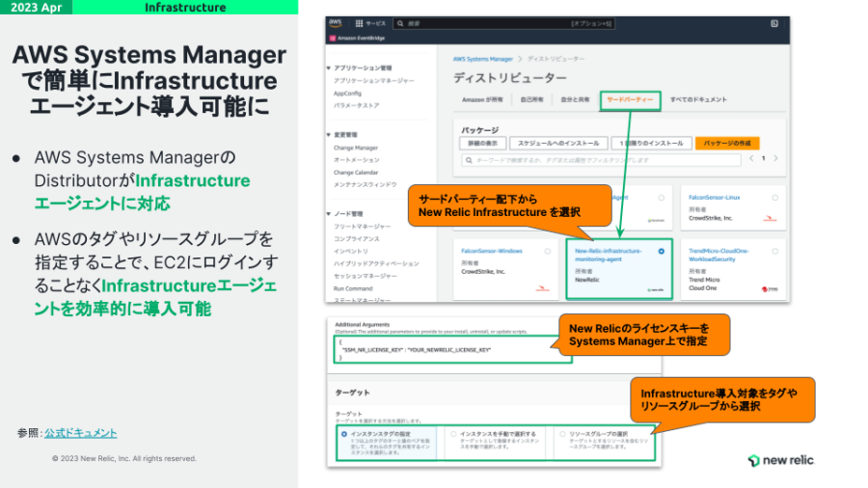Click the 1回限りのインストール button

click(652, 144)
